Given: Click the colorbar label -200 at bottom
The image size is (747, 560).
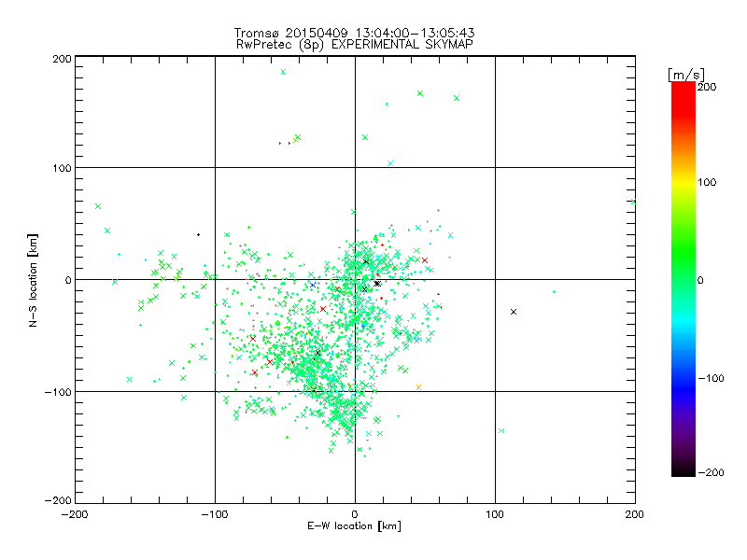Looking at the screenshot, I should tap(711, 472).
